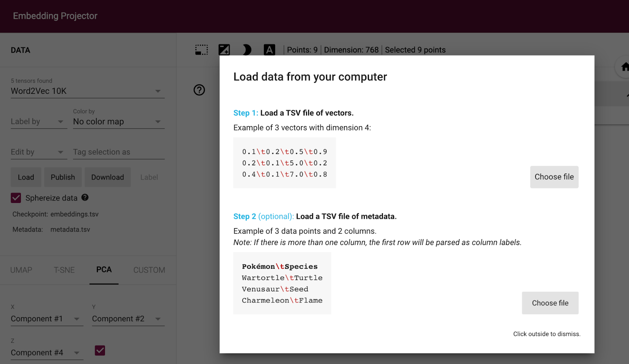The height and width of the screenshot is (364, 629).
Task: Show Sphereize data help tooltip icon
Action: 85,198
